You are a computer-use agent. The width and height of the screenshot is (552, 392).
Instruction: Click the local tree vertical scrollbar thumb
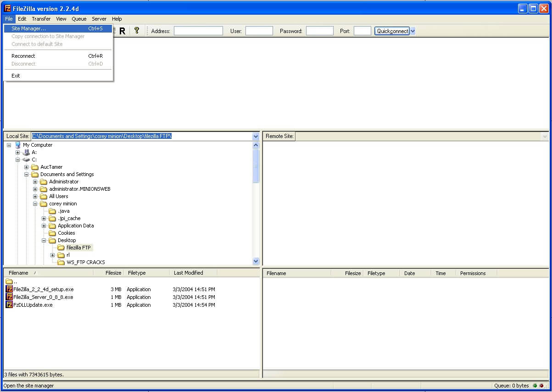(x=256, y=166)
